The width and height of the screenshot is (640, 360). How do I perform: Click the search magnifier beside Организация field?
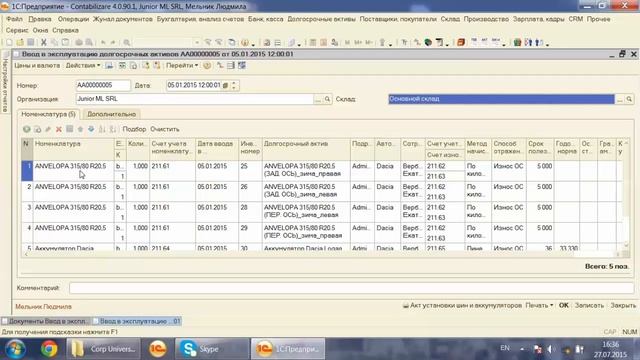click(327, 99)
